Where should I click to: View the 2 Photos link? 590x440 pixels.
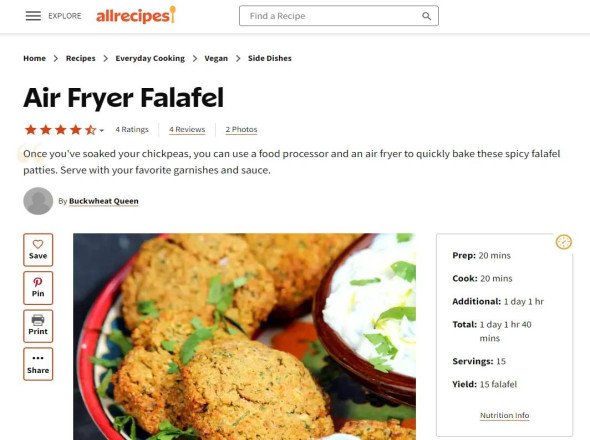click(x=242, y=129)
